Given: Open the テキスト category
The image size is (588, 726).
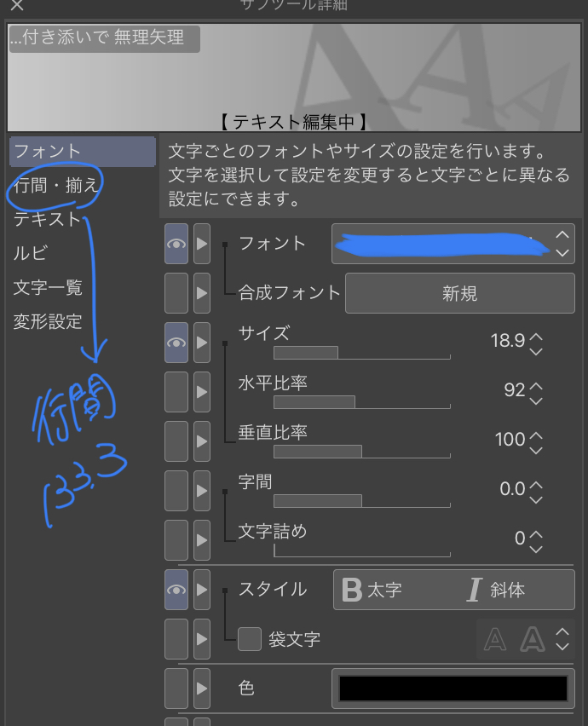Looking at the screenshot, I should tap(47, 219).
